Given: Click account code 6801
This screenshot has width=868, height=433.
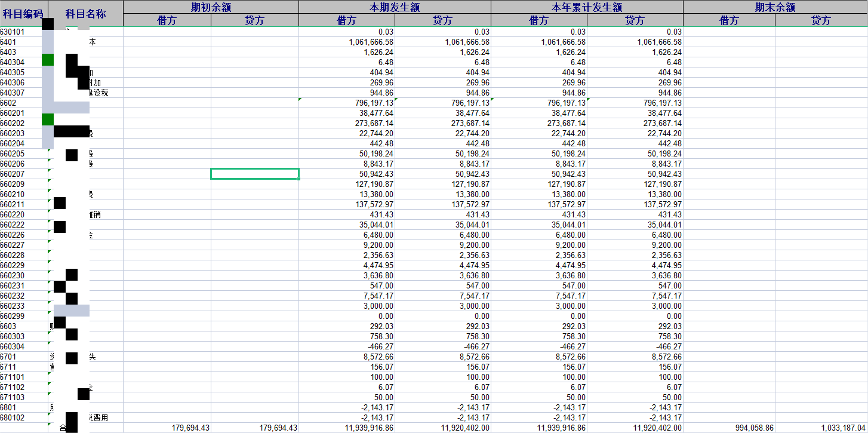Looking at the screenshot, I should point(8,407).
